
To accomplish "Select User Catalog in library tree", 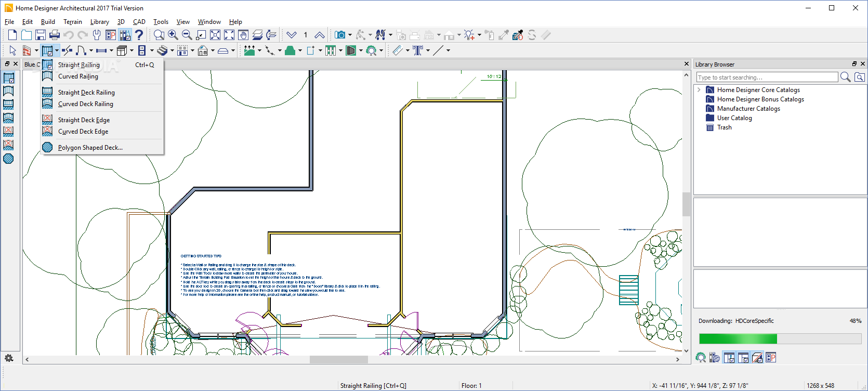I will point(734,118).
